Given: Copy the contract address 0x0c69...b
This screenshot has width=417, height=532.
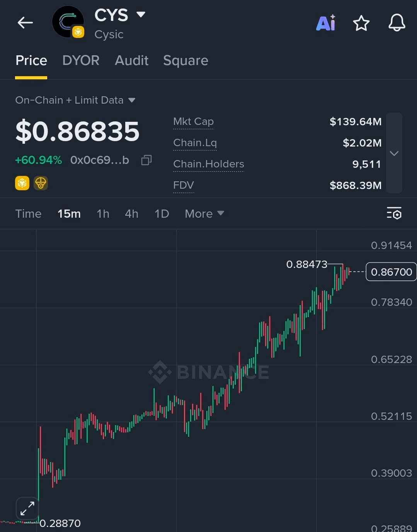Looking at the screenshot, I should point(146,160).
